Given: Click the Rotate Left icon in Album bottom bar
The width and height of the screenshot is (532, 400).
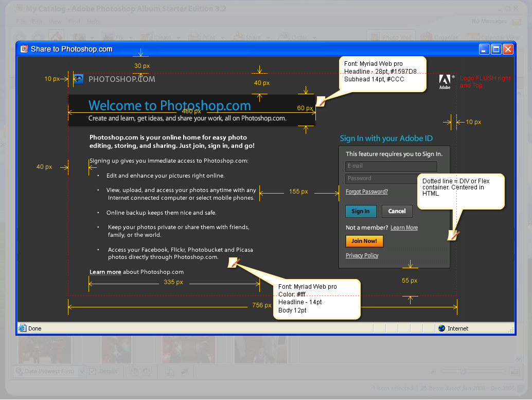Looking at the screenshot, I should [134, 372].
